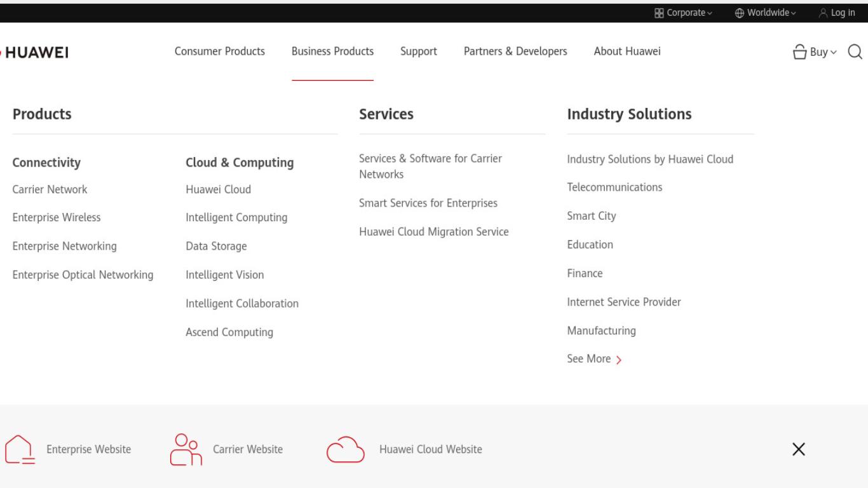Open the Support menu

[x=419, y=51]
